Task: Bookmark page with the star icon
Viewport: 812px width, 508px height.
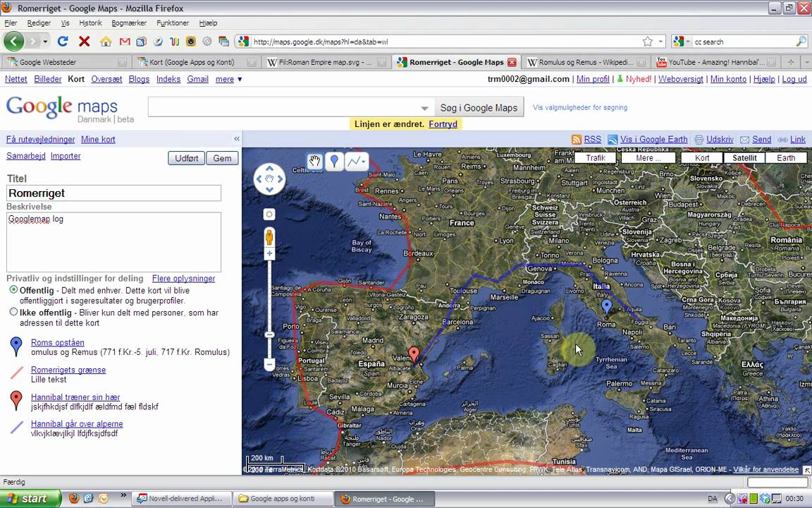Action: point(647,42)
